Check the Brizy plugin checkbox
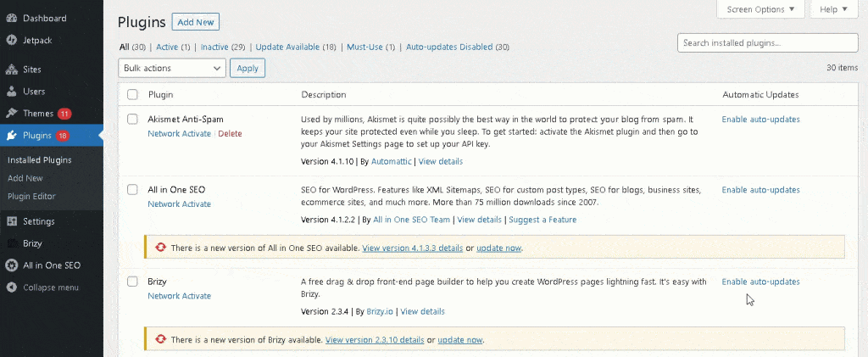This screenshot has width=868, height=357. pos(132,282)
